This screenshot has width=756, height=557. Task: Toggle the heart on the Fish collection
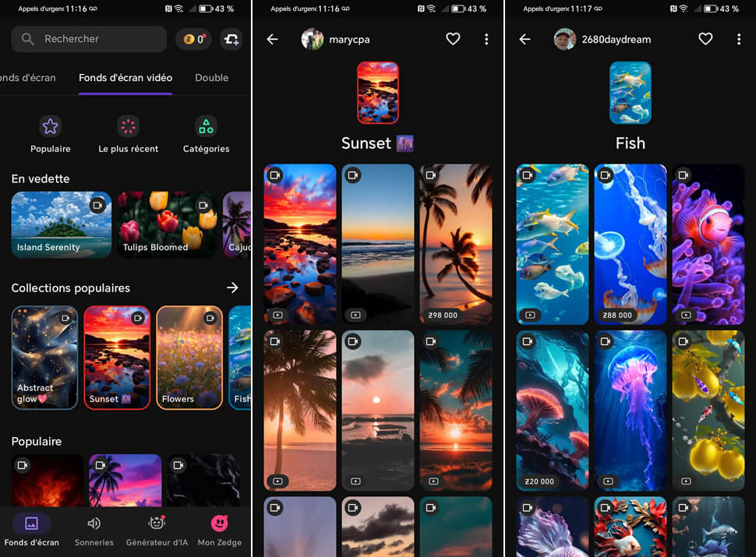coord(705,39)
